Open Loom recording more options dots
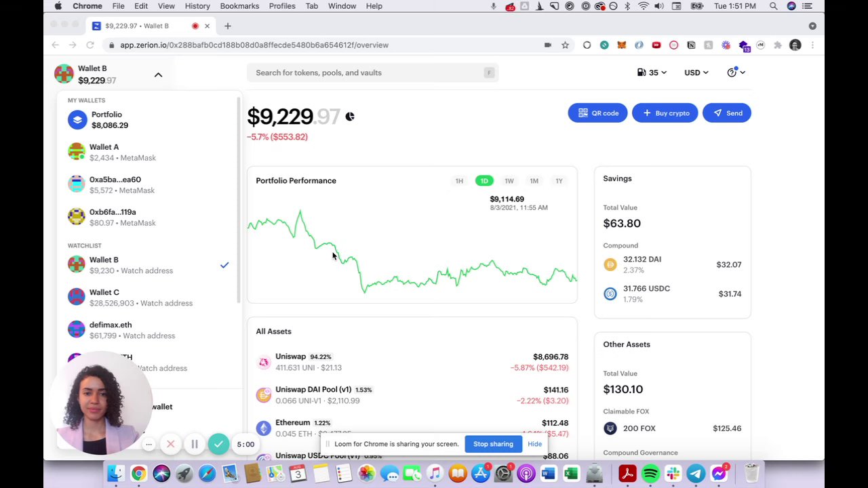 [149, 445]
